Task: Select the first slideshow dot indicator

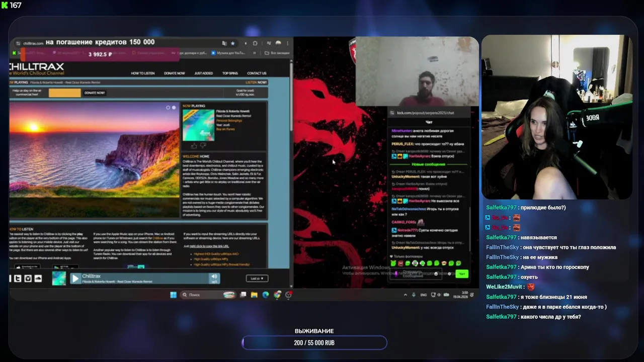Action: 169,108
